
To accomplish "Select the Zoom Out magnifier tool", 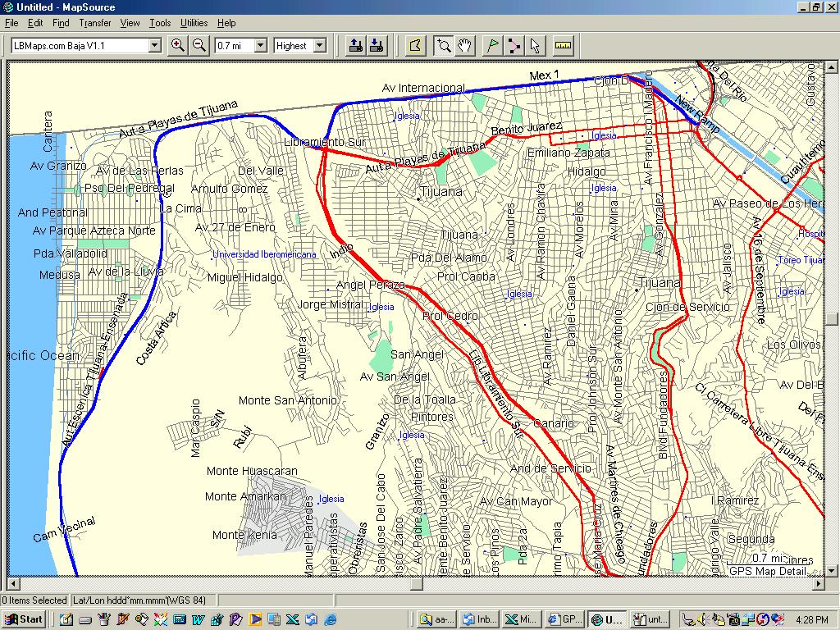I will (x=199, y=45).
